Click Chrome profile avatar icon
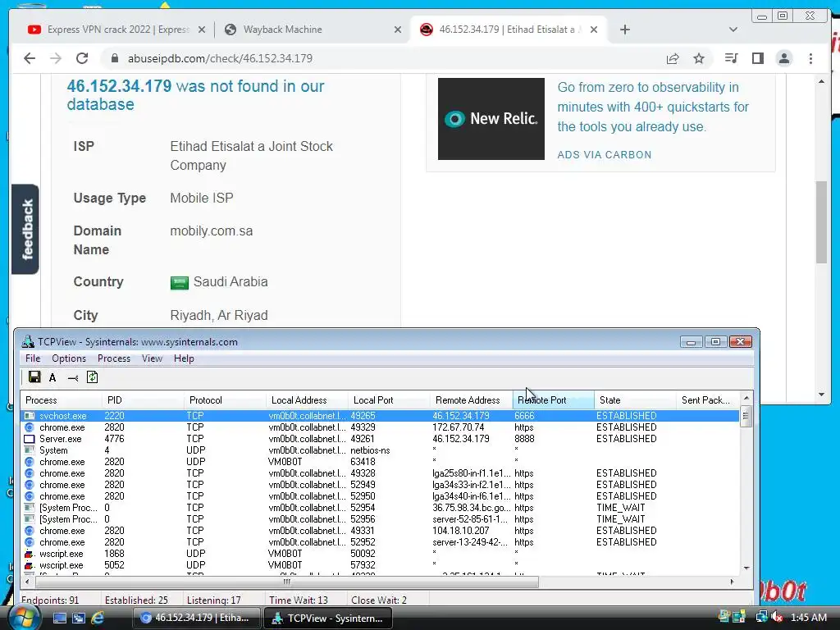The image size is (840, 630). [x=783, y=58]
